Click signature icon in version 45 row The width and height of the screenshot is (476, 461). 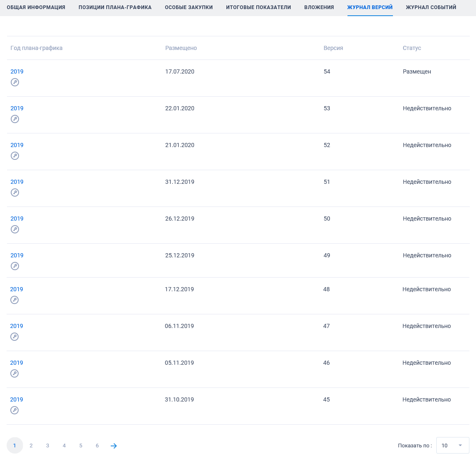[14, 410]
